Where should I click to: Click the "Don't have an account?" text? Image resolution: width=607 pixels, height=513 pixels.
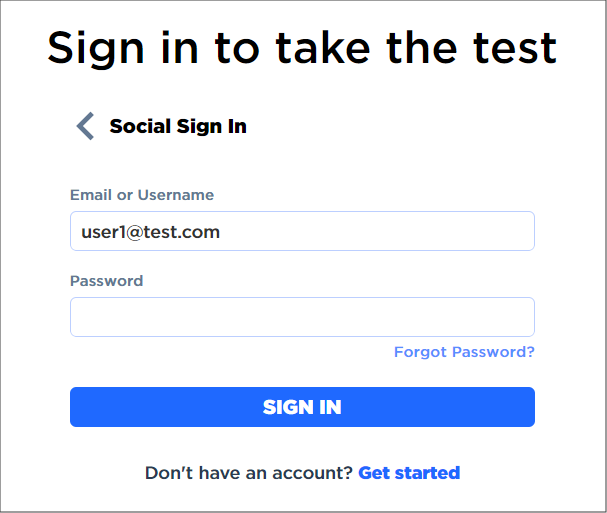248,473
